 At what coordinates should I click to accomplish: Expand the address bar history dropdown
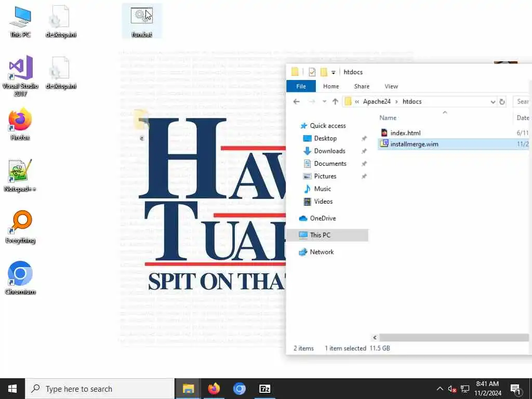(x=493, y=101)
